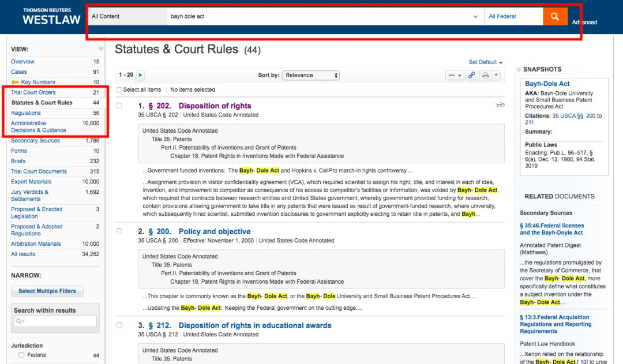The width and height of the screenshot is (623, 364).
Task: Open Administrative Decisions & Guidance
Action: (x=39, y=127)
